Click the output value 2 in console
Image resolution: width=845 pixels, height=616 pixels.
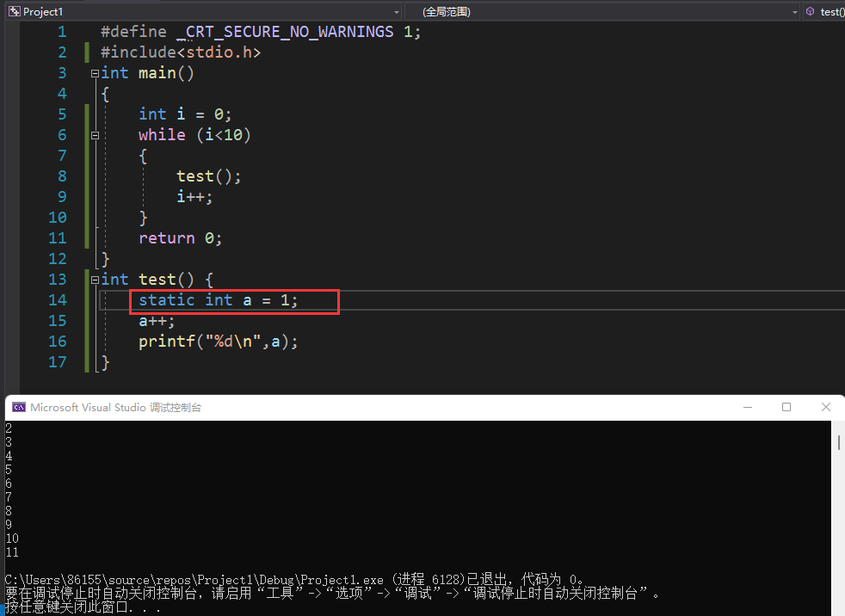point(9,428)
